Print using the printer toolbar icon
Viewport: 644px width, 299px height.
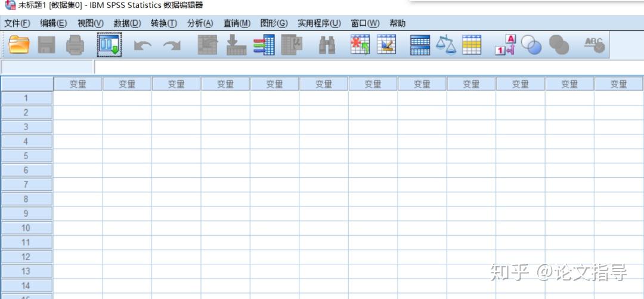pos(75,45)
